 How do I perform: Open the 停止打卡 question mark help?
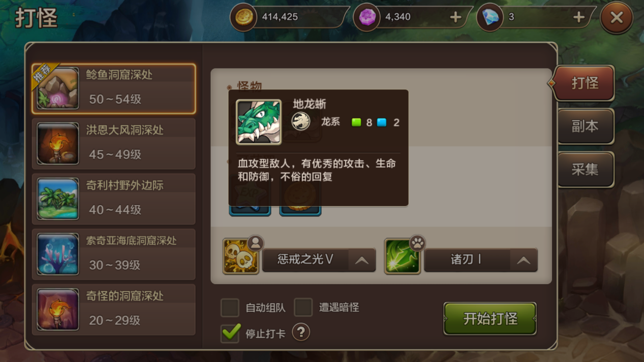(x=301, y=333)
